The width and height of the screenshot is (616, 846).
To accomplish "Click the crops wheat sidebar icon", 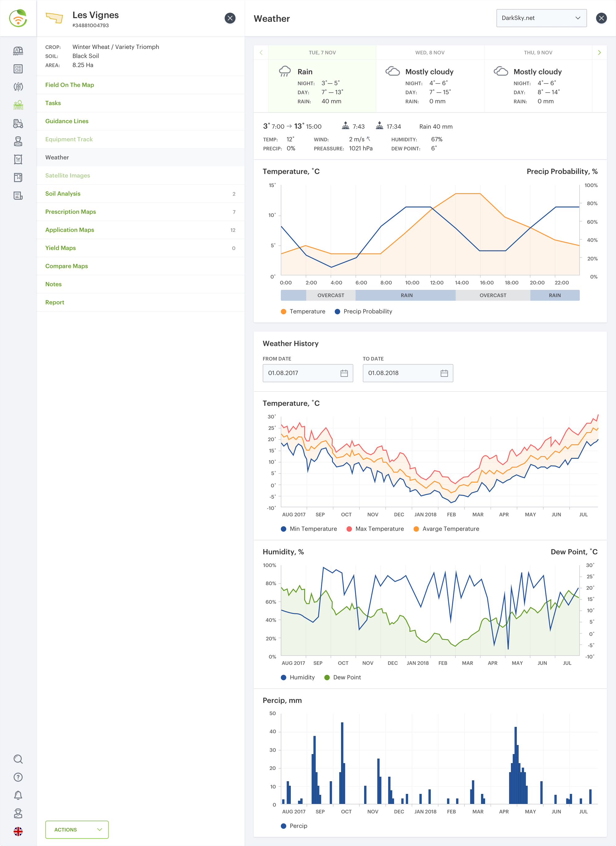I will [x=18, y=87].
